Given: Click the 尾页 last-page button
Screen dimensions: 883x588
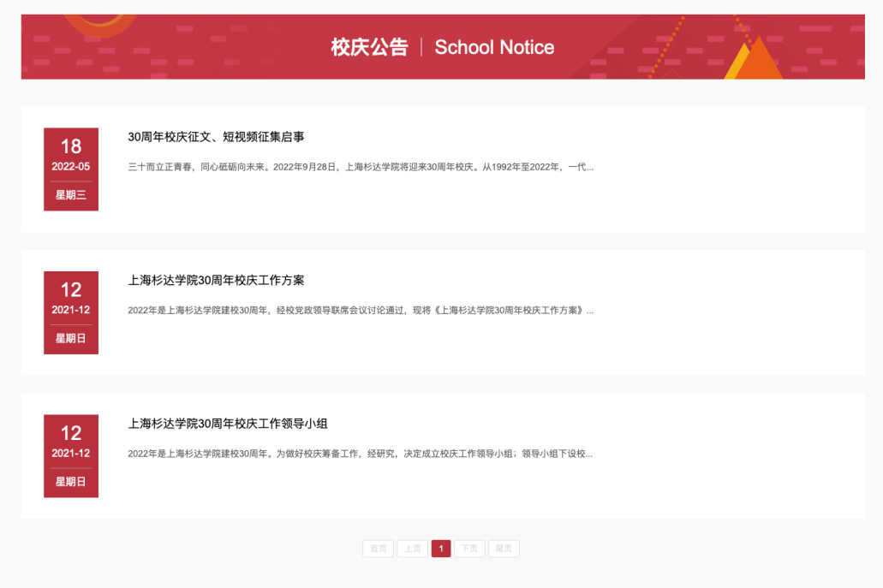Looking at the screenshot, I should coord(504,549).
